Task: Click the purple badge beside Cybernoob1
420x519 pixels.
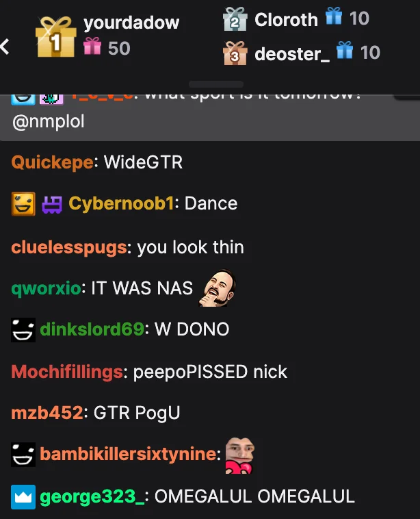Action: click(52, 205)
